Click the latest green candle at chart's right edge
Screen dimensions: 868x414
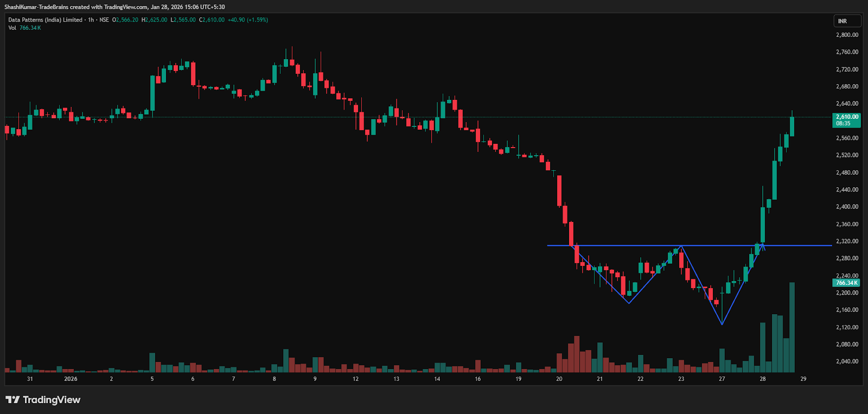(x=792, y=126)
